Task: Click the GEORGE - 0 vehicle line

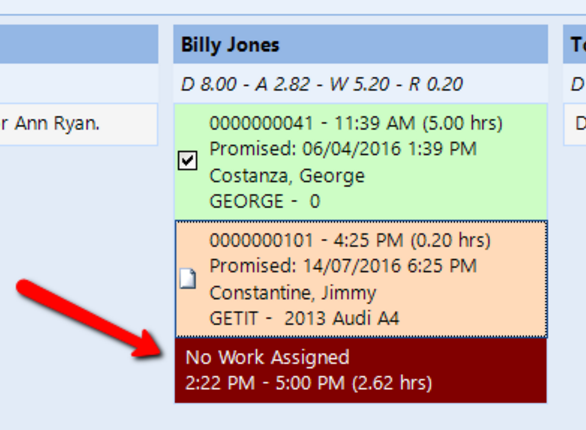Action: tap(265, 201)
